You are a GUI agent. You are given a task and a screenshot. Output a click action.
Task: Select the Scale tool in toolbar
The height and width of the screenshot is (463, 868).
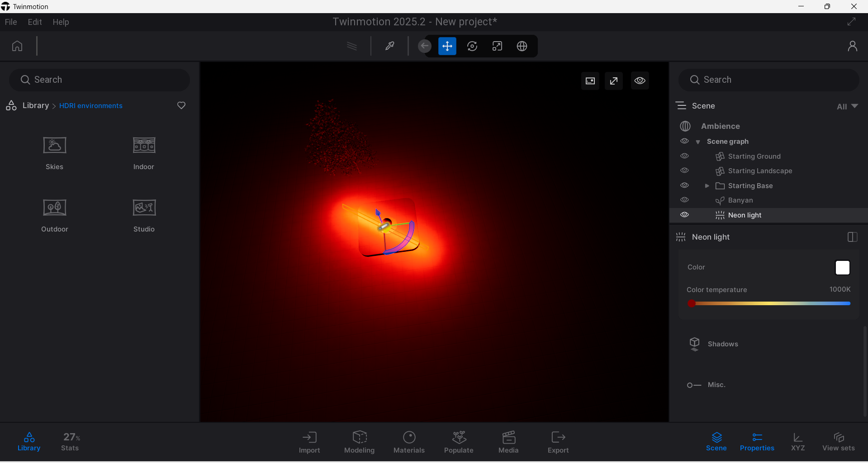(x=497, y=46)
